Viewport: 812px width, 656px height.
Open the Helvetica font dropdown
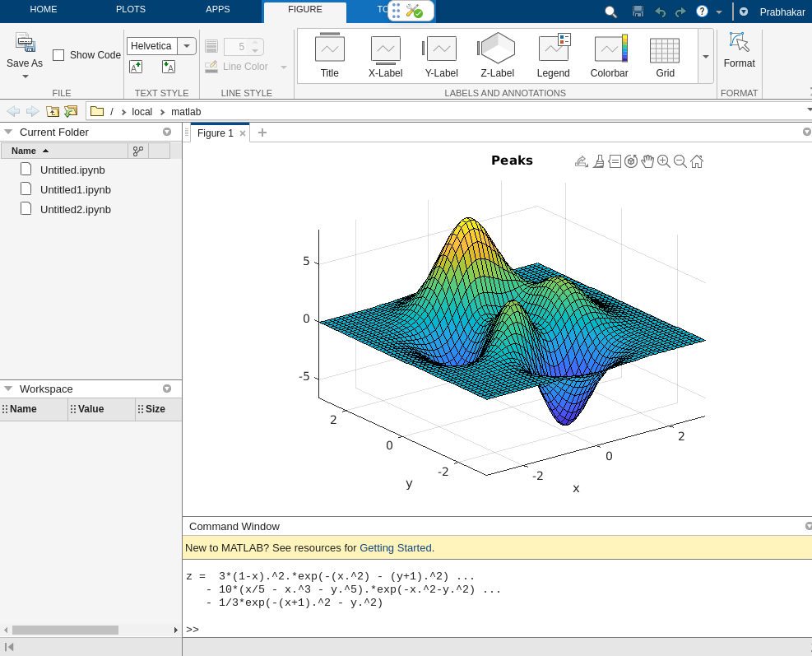click(187, 46)
